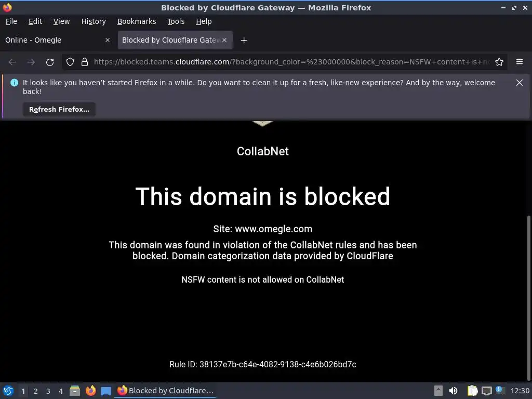
Task: Open a new tab with plus button
Action: [x=244, y=41]
